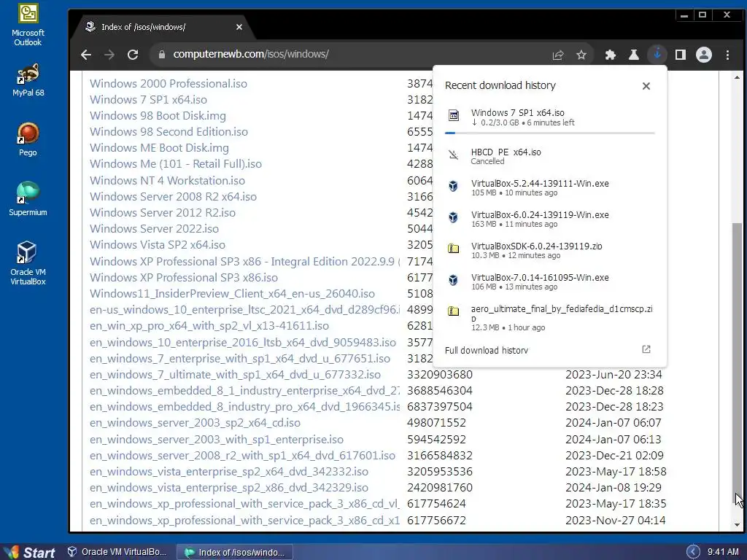747x560 pixels.
Task: Open aero_ultimate_final zip download
Action: pyautogui.click(x=550, y=317)
